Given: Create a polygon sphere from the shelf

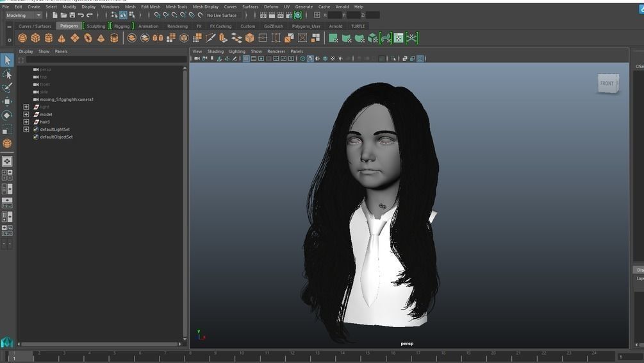Looking at the screenshot, I should click(22, 38).
